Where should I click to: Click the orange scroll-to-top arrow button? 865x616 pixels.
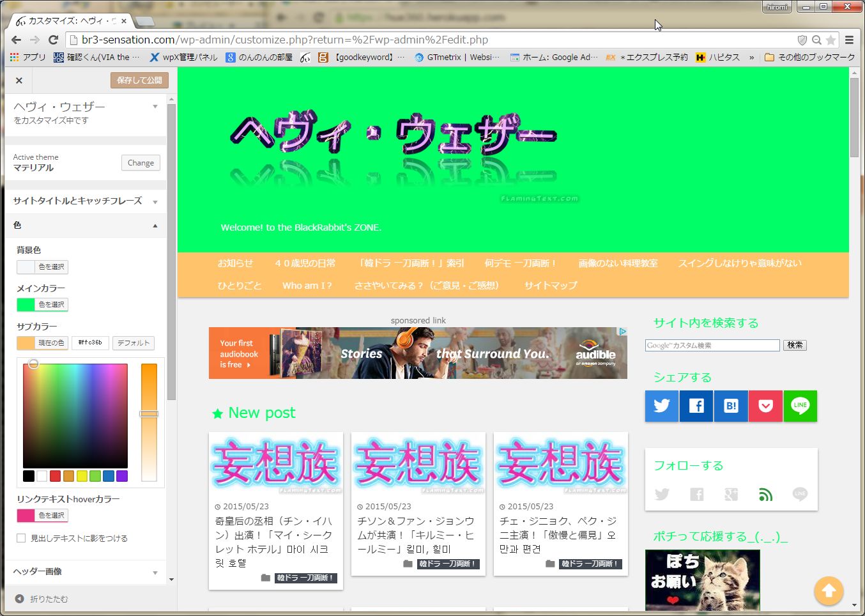(x=828, y=590)
